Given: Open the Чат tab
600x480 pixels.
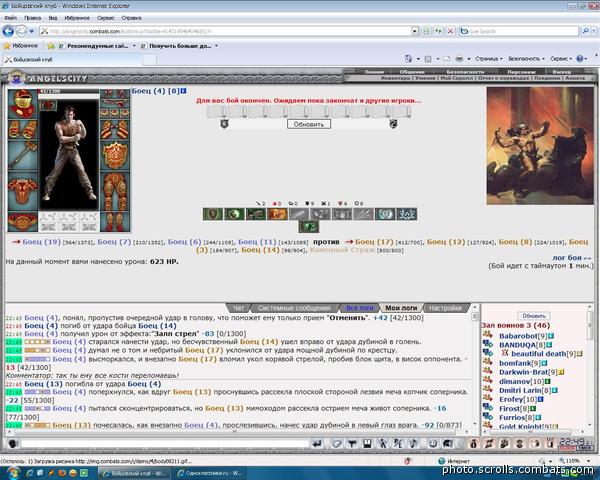Looking at the screenshot, I should coord(238,308).
